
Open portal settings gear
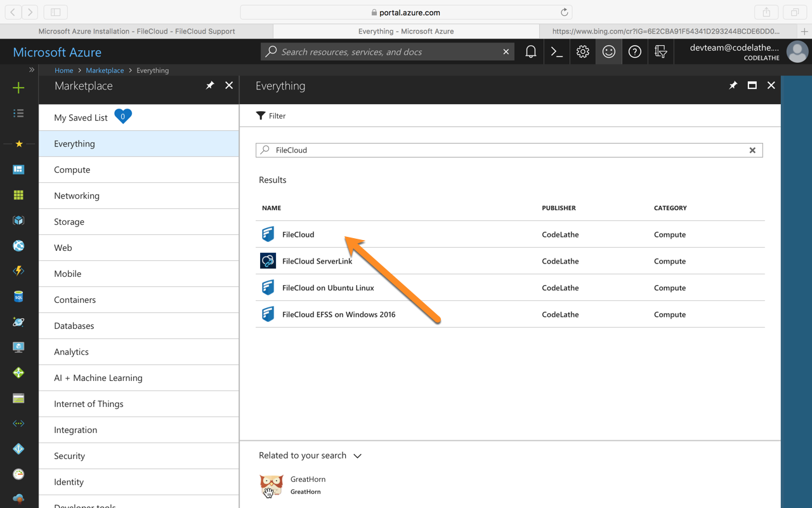(x=582, y=52)
